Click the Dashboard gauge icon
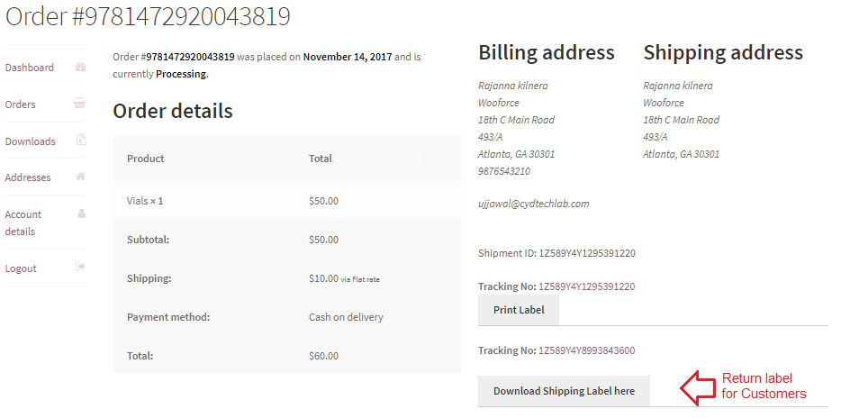Image resolution: width=868 pixels, height=418 pixels. pos(80,67)
